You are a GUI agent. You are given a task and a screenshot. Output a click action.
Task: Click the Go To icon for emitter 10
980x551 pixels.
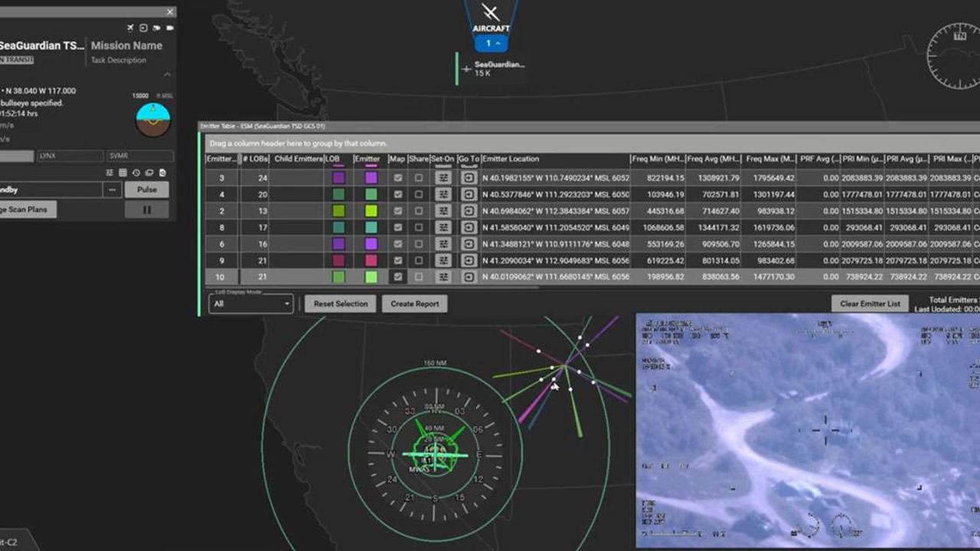pos(469,277)
